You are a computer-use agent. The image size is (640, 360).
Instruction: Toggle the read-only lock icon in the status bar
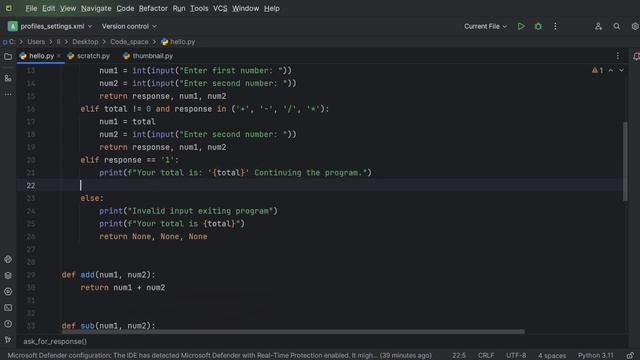coord(630,356)
